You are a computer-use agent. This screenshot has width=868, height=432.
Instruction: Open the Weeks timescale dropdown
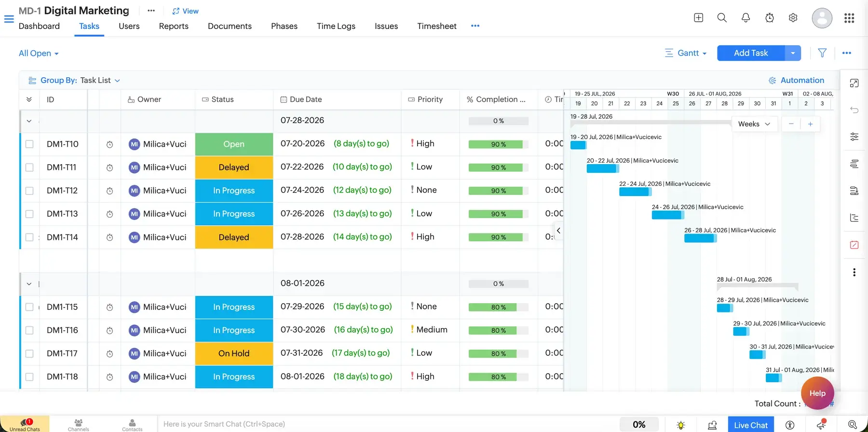pos(754,124)
